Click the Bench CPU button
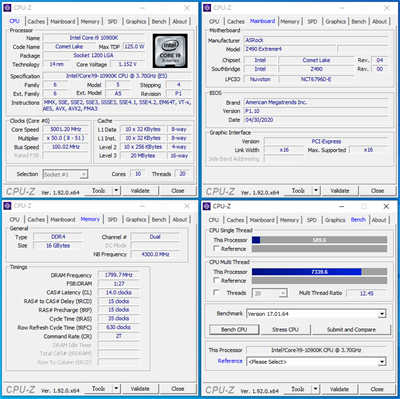The height and width of the screenshot is (399, 400). 234,329
